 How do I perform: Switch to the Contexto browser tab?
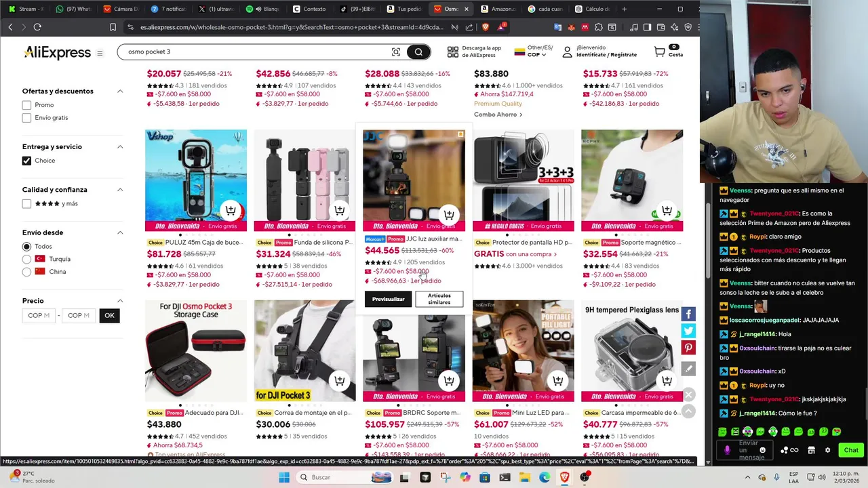coord(309,9)
